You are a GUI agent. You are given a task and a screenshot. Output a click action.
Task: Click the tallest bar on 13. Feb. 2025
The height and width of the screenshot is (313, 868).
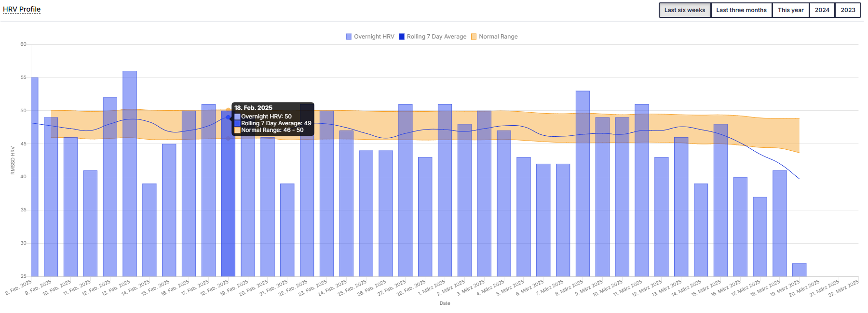coord(130,173)
